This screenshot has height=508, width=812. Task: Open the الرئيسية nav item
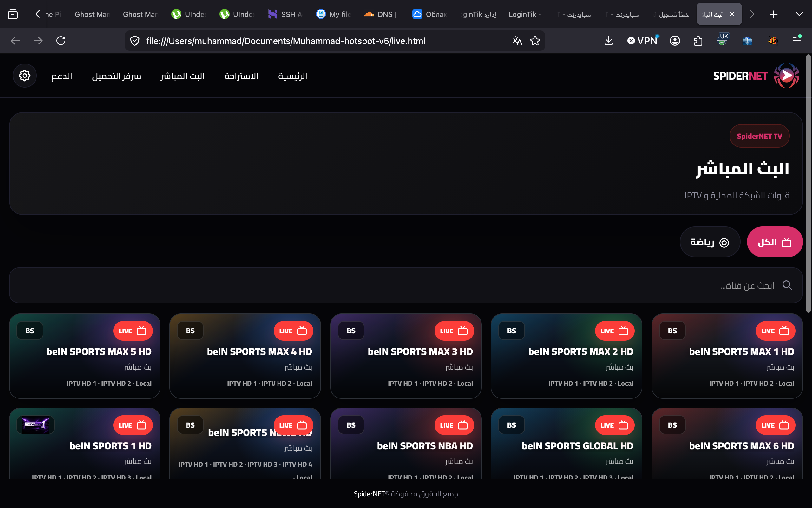click(x=292, y=76)
